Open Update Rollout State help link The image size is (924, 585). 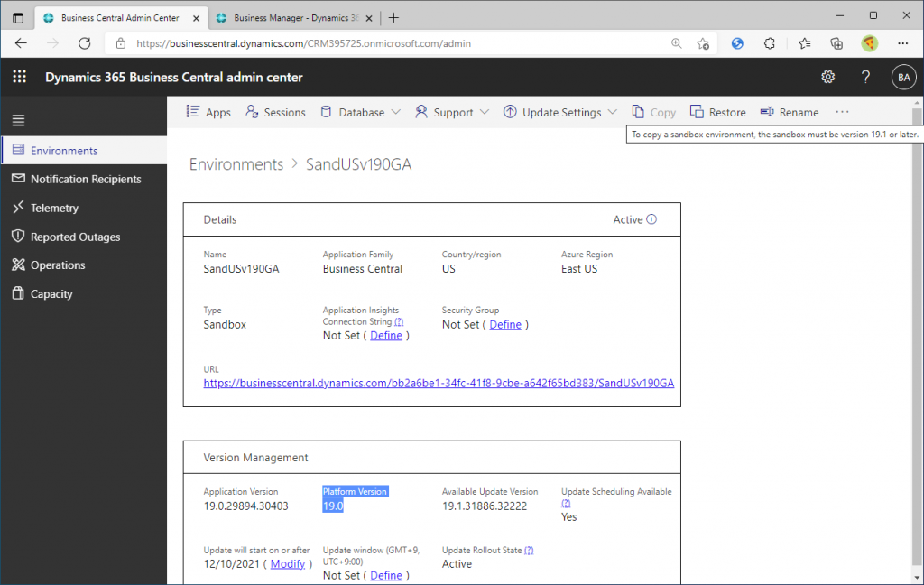pos(529,550)
